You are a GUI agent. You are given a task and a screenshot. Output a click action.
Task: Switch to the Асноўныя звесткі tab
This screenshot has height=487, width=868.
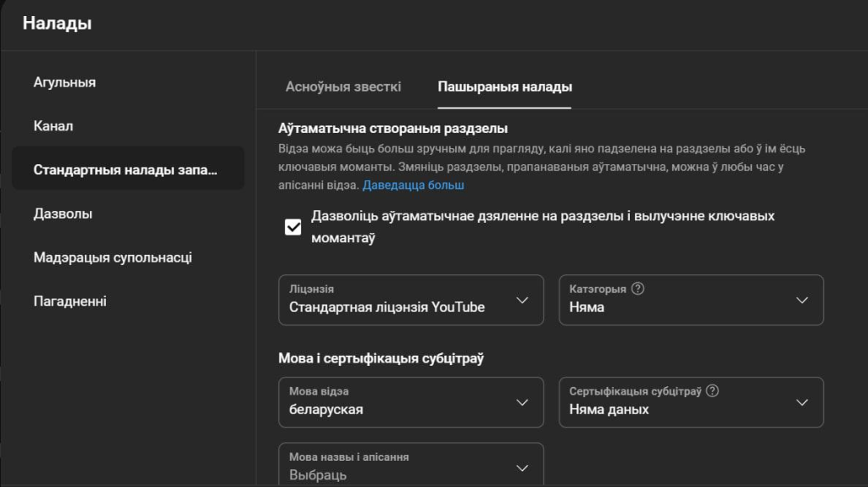pyautogui.click(x=343, y=87)
